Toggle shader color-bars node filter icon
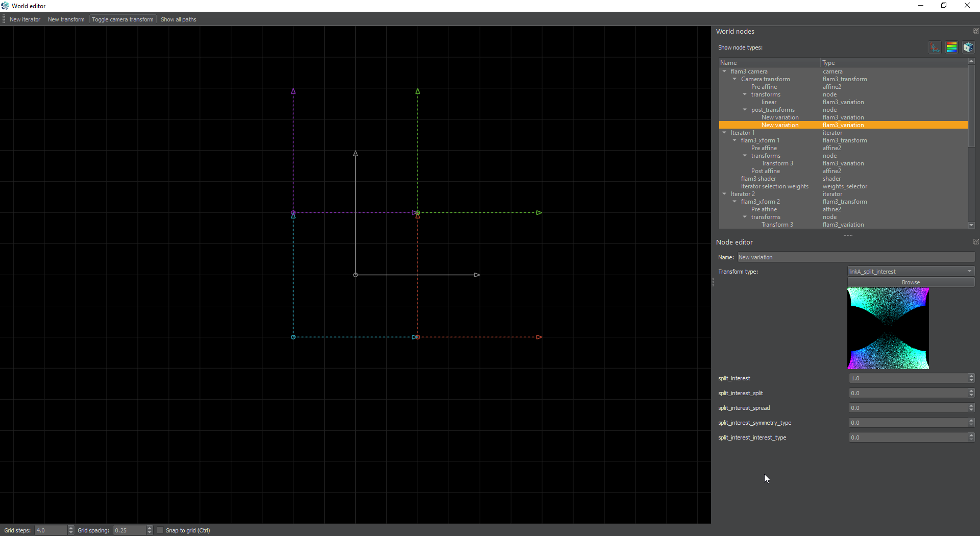 coord(951,47)
